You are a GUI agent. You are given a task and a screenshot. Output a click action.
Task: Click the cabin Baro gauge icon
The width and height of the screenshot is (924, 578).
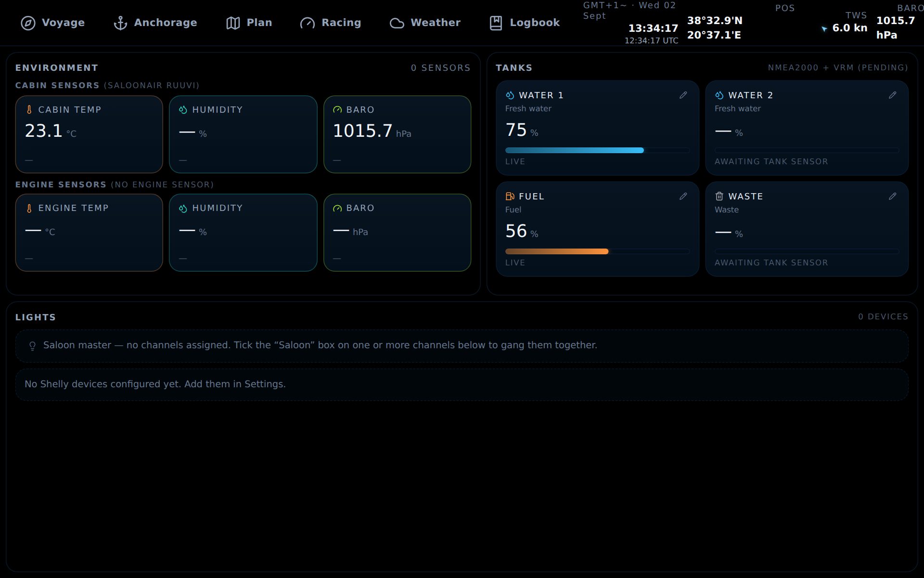point(337,110)
